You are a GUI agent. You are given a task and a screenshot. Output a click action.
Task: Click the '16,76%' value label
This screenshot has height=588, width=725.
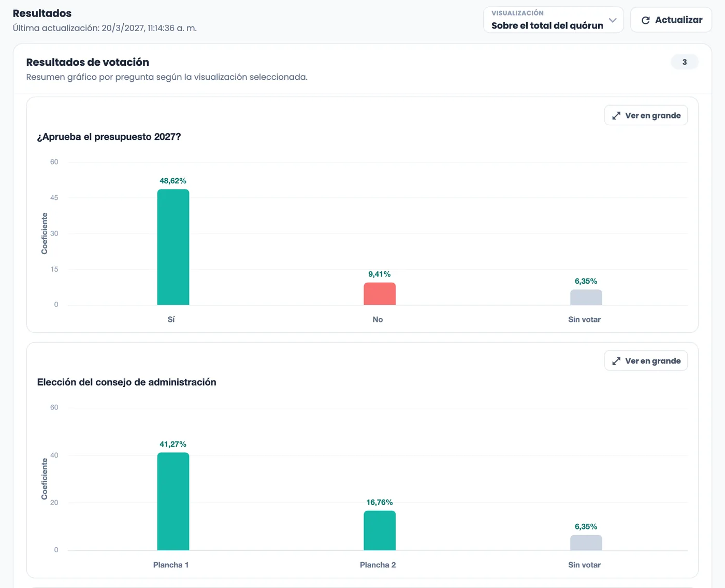[x=380, y=502]
